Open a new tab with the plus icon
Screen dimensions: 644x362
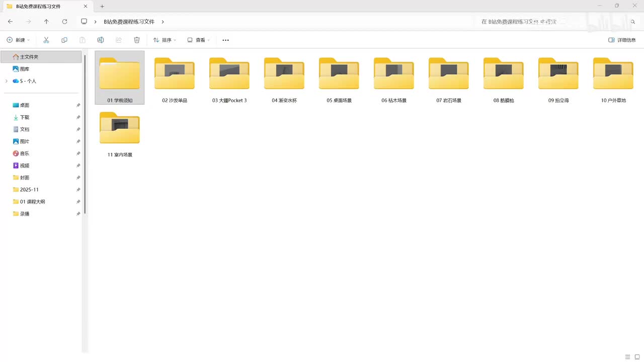pos(102,7)
